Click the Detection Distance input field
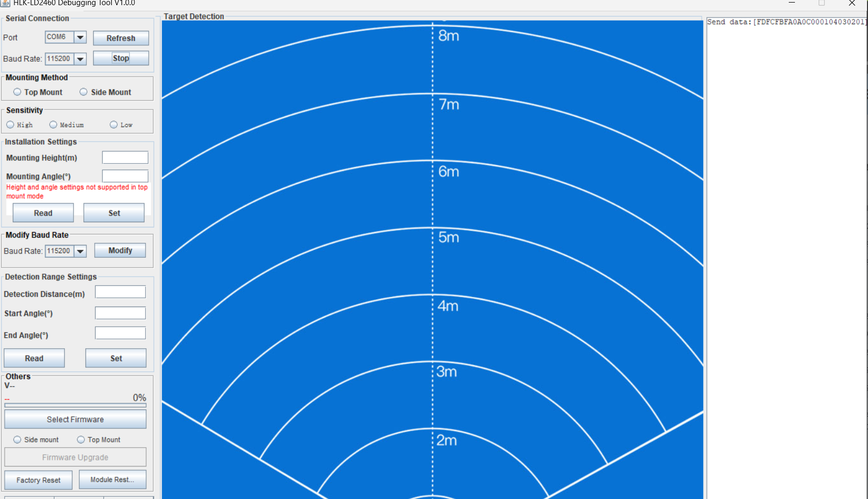This screenshot has width=868, height=499. (120, 292)
